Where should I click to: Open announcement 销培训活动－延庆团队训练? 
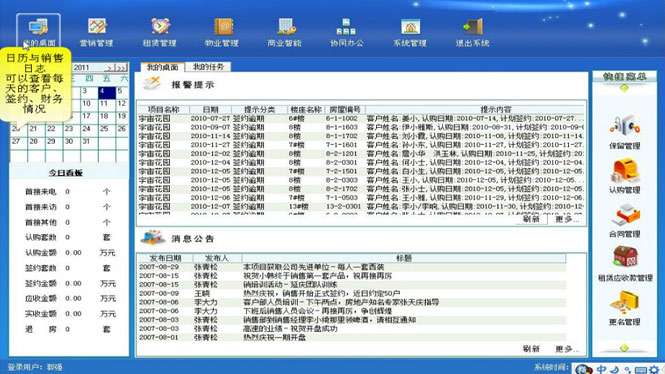[352, 285]
